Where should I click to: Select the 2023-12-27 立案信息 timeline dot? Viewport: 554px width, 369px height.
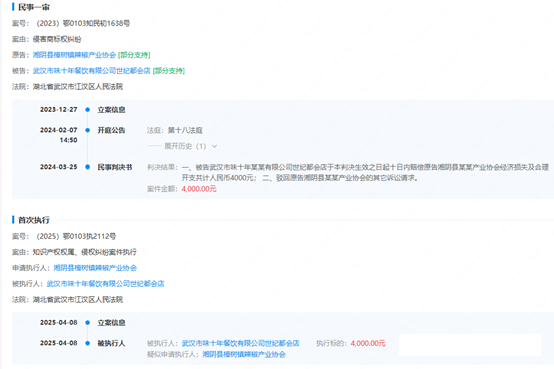click(88, 110)
